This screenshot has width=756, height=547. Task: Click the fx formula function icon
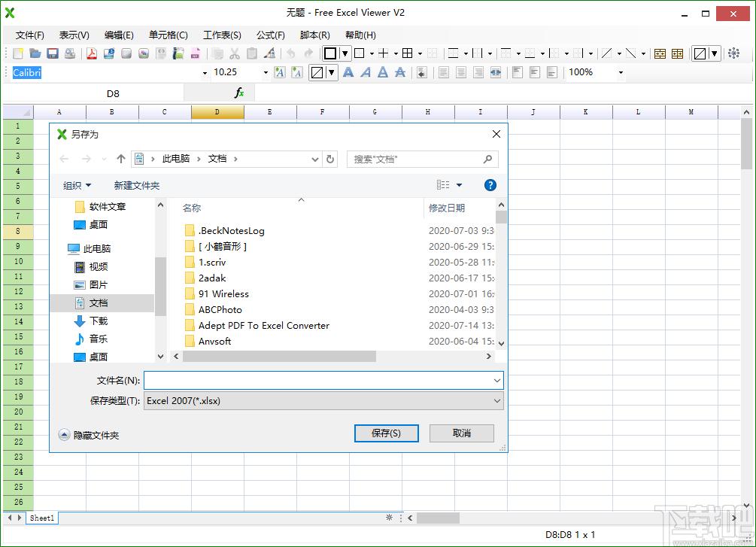pyautogui.click(x=239, y=93)
